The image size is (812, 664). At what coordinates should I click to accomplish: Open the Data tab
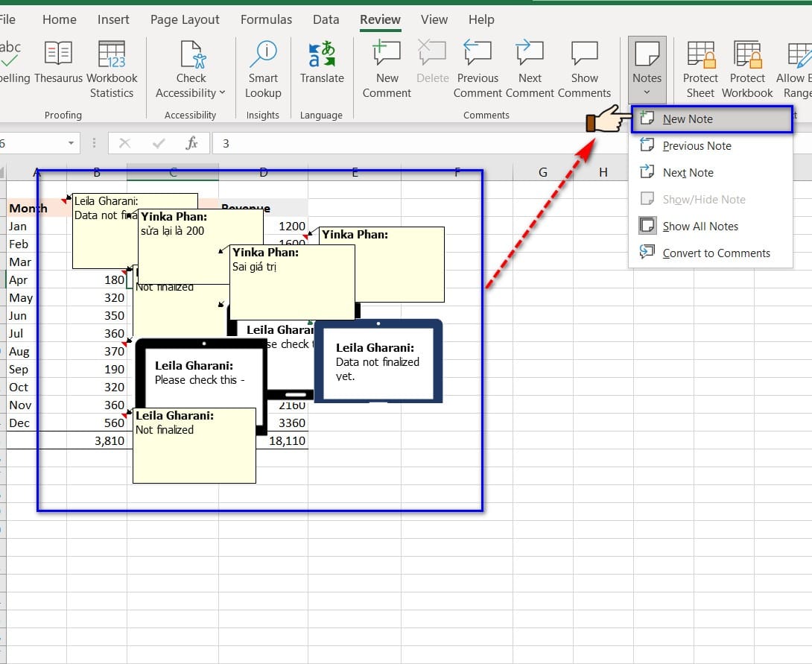point(326,19)
